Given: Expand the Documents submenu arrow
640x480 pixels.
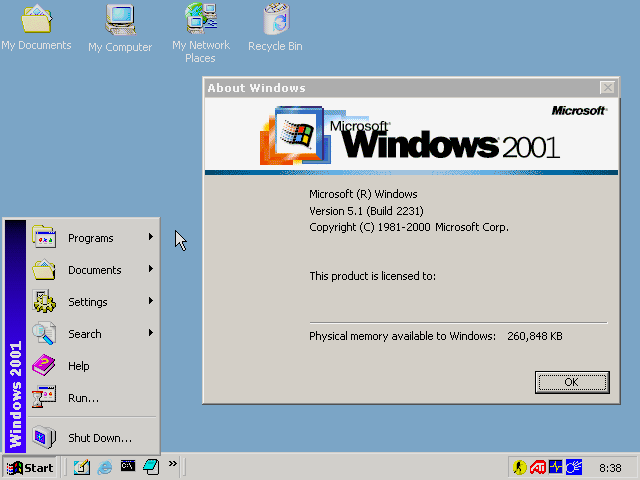Looking at the screenshot, I should [151, 269].
